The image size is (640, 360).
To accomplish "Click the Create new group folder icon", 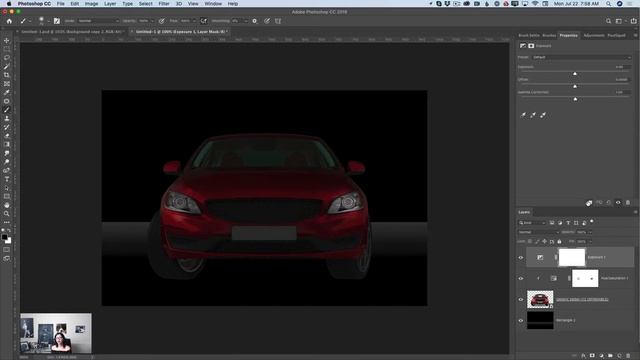I will coord(610,356).
